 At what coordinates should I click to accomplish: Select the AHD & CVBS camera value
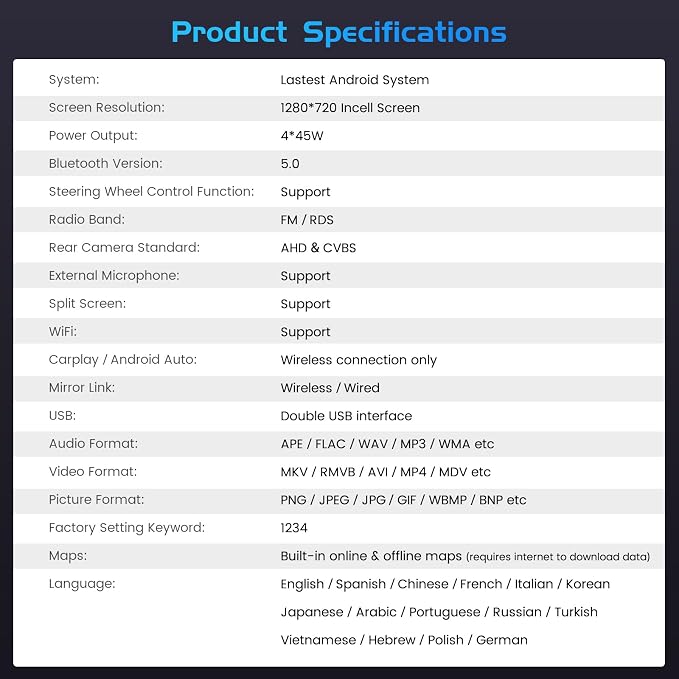coord(318,248)
